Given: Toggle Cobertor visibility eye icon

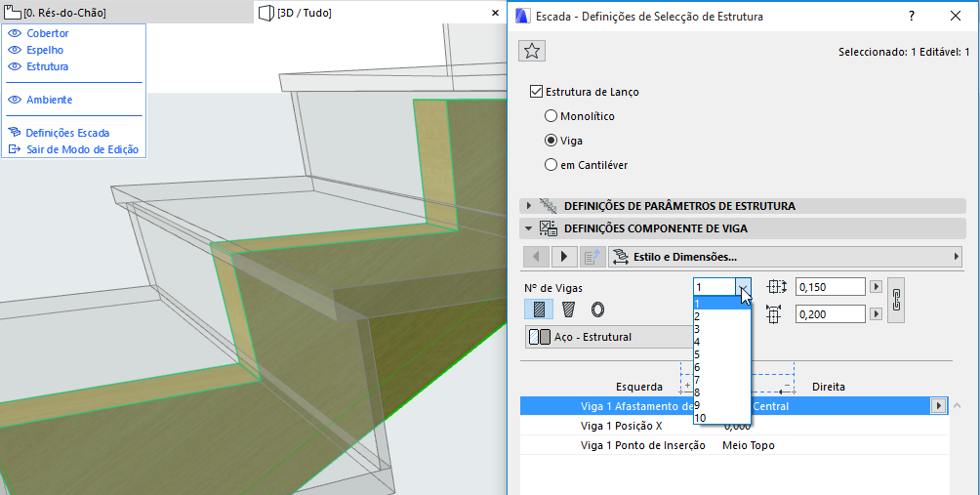Looking at the screenshot, I should point(15,34).
